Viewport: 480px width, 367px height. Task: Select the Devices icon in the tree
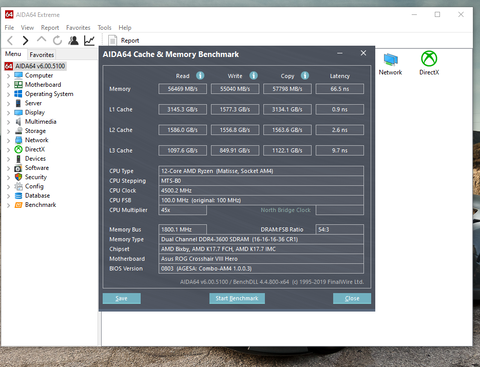pos(18,159)
